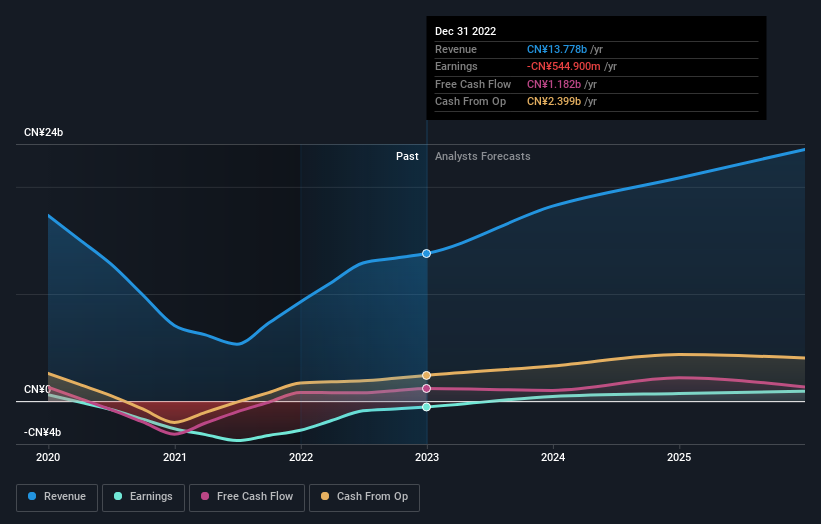Toggle the Cash From Op legend button
Screen dimensions: 821x524
click(364, 497)
